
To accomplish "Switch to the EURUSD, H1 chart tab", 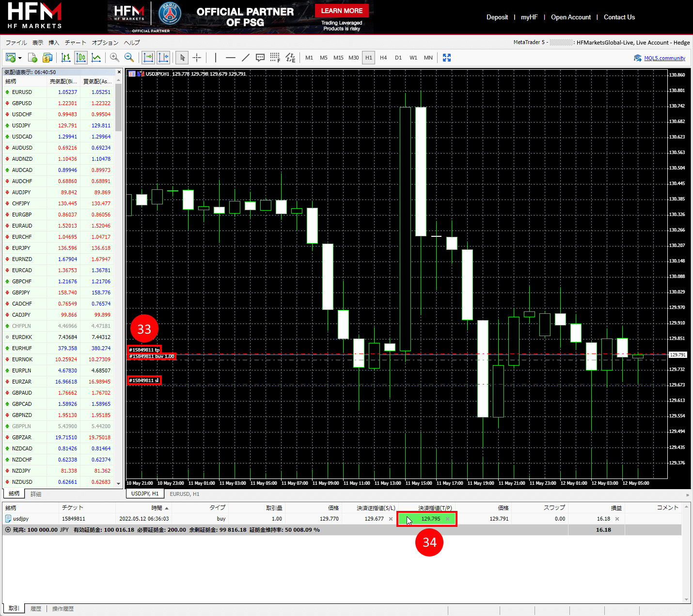I will pyautogui.click(x=184, y=494).
